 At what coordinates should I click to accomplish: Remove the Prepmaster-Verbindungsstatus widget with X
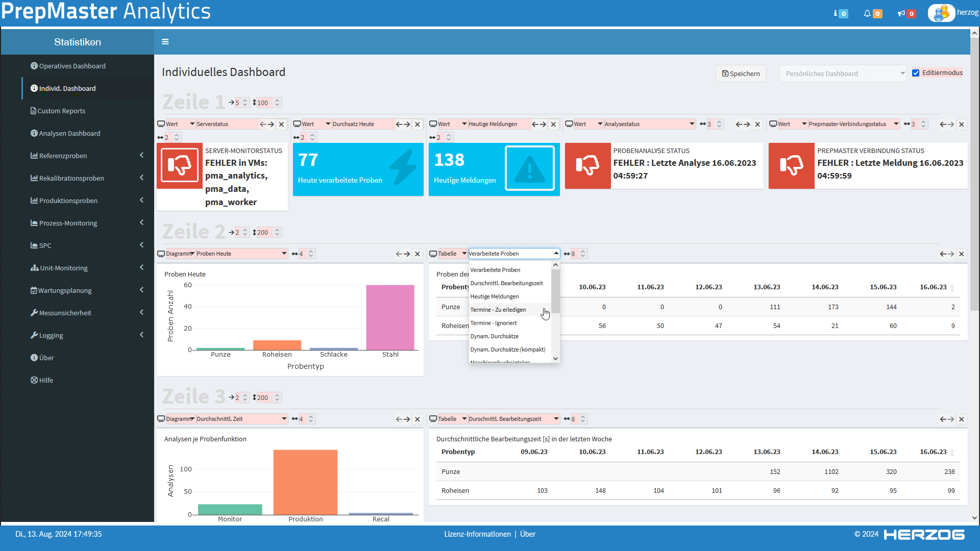coord(962,124)
